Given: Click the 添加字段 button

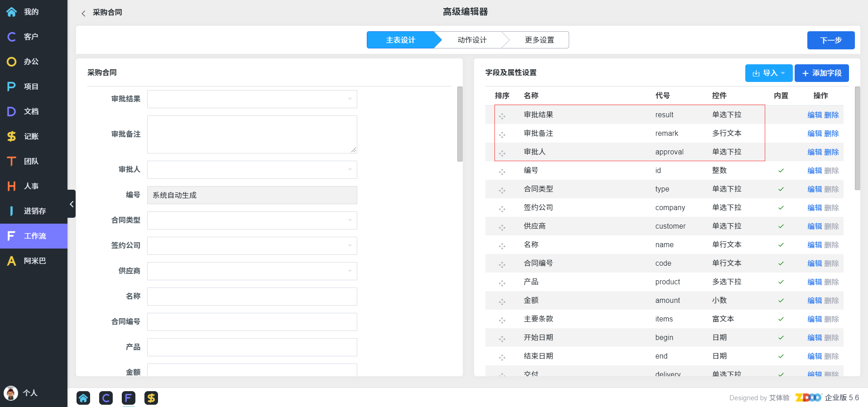Looking at the screenshot, I should tap(821, 73).
